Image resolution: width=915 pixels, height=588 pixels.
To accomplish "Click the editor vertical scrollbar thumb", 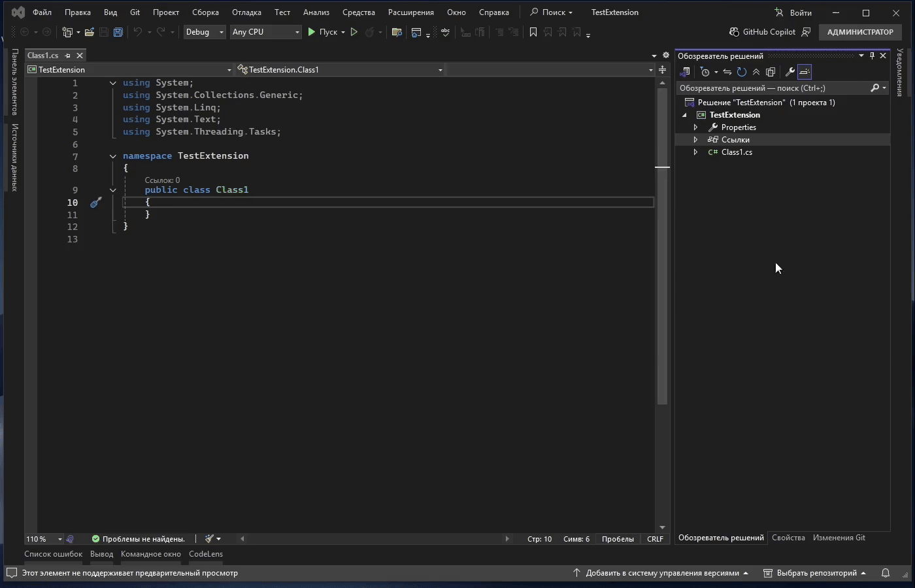I will tap(662, 247).
